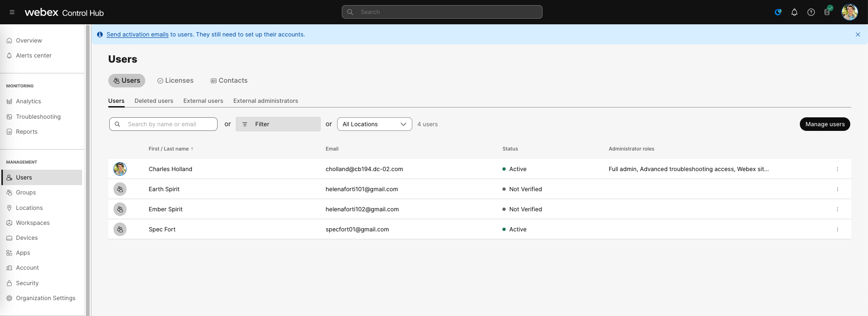
Task: Open the hamburger navigation menu
Action: click(x=12, y=13)
